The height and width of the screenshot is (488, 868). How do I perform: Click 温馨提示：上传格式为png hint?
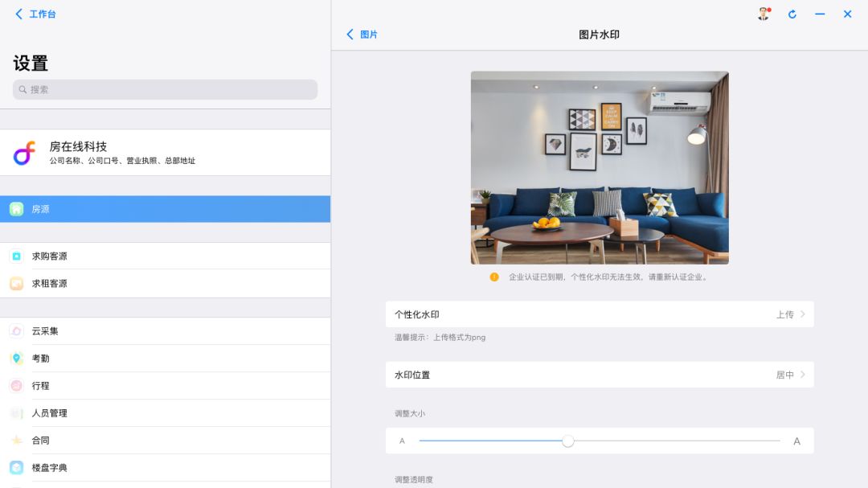click(x=440, y=337)
